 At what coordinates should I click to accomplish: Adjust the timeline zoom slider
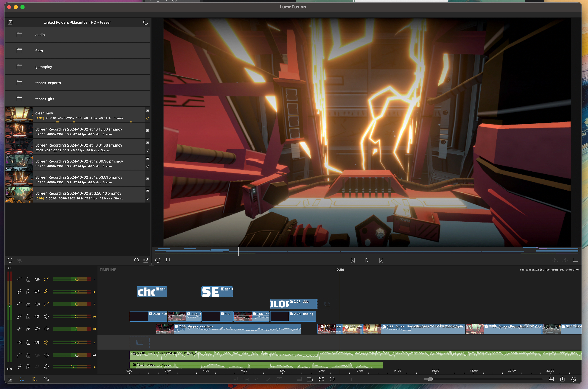tap(430, 379)
